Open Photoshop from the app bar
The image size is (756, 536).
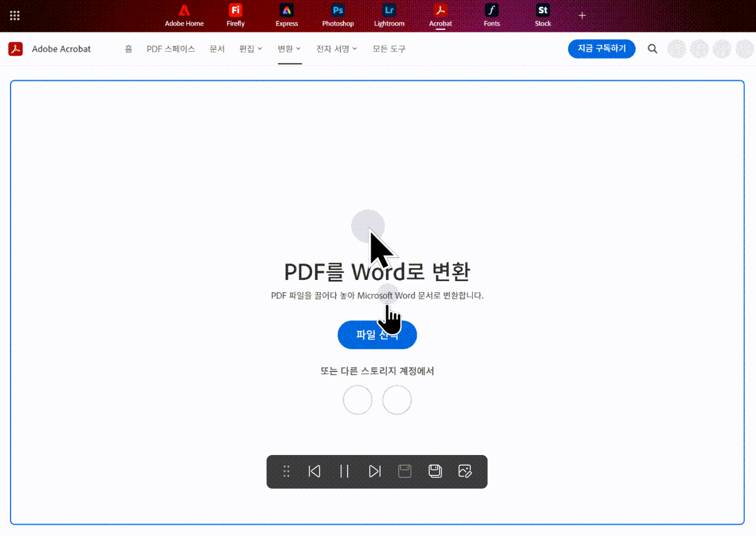coord(338,16)
